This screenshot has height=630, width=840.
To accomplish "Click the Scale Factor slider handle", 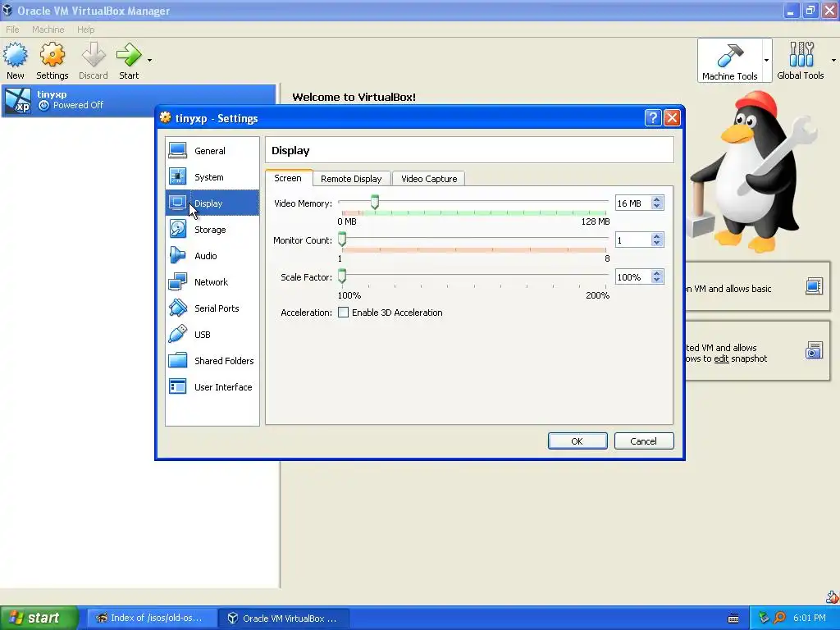I will click(x=342, y=276).
